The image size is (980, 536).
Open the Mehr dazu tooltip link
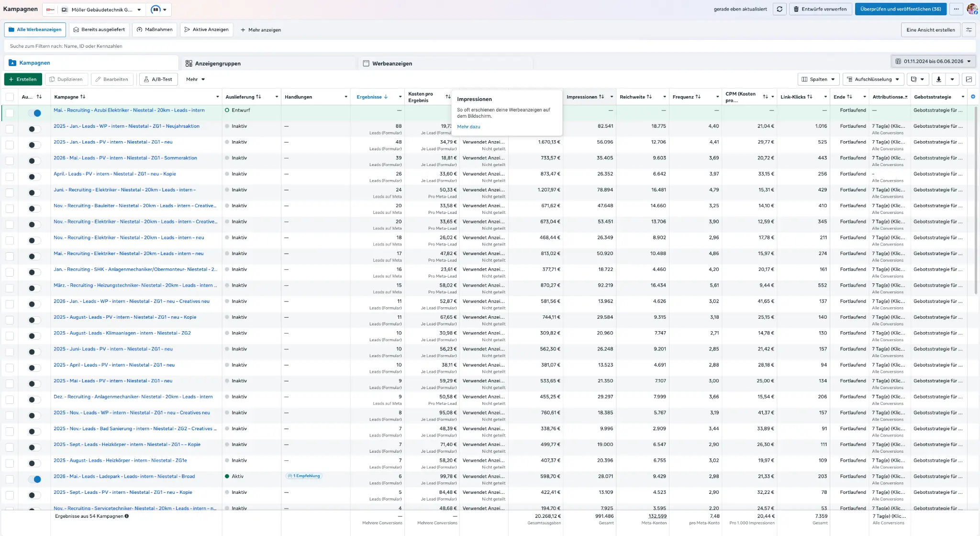468,127
